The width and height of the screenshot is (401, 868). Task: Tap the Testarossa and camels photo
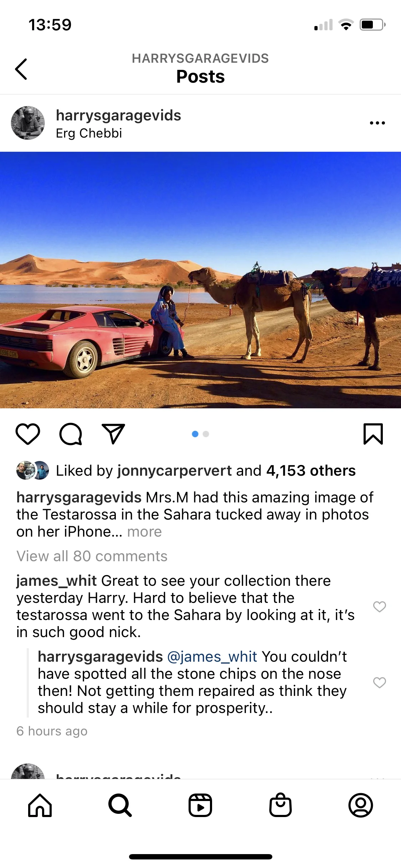[x=200, y=280]
